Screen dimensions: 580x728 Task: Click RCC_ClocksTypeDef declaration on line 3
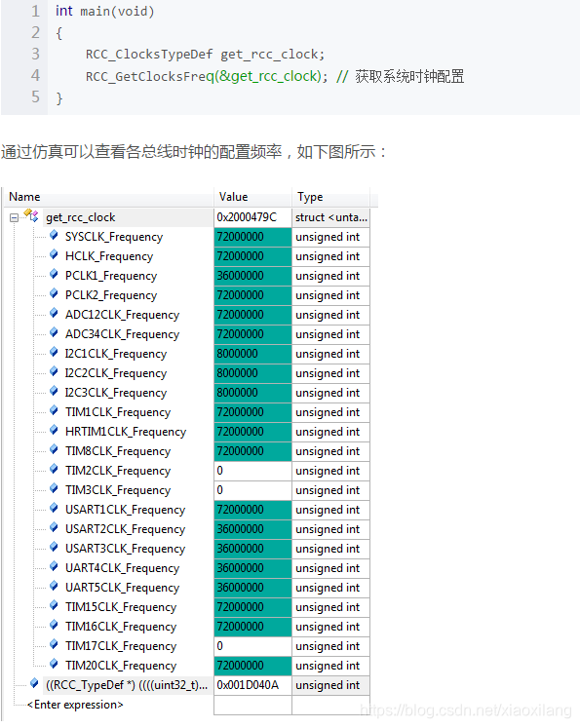pos(205,55)
